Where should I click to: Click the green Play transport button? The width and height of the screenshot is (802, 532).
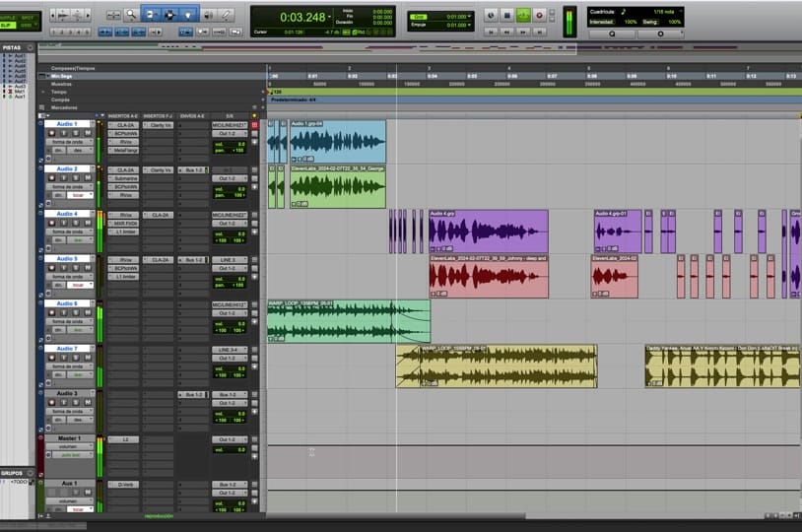523,16
